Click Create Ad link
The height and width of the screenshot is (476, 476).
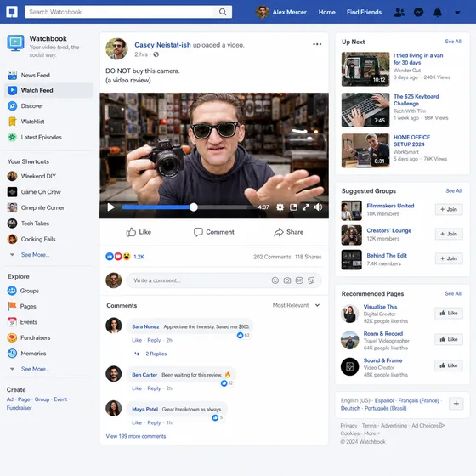tap(10, 399)
